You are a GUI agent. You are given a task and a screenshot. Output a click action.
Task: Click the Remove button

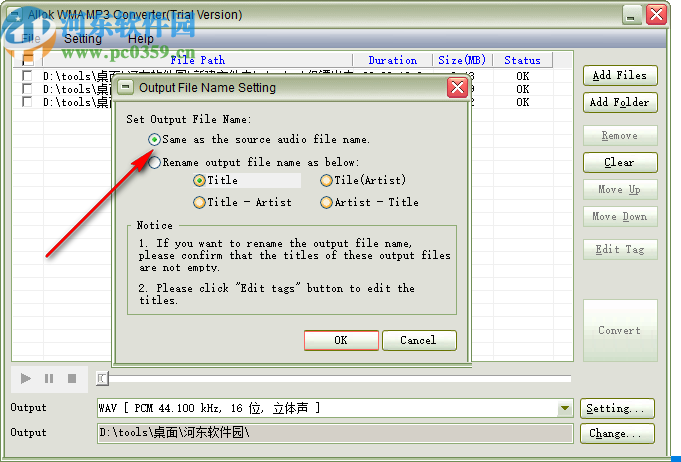tap(620, 136)
